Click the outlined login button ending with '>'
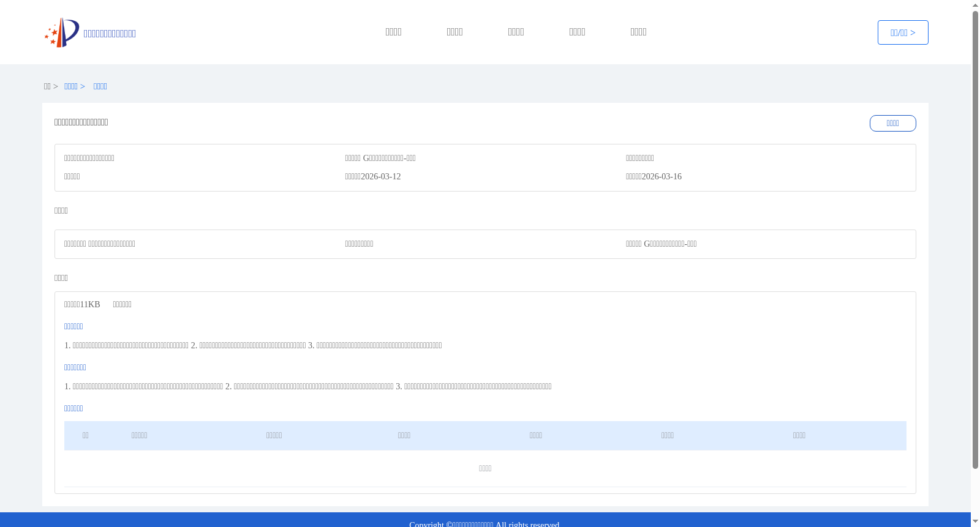This screenshot has height=527, width=980. click(903, 32)
